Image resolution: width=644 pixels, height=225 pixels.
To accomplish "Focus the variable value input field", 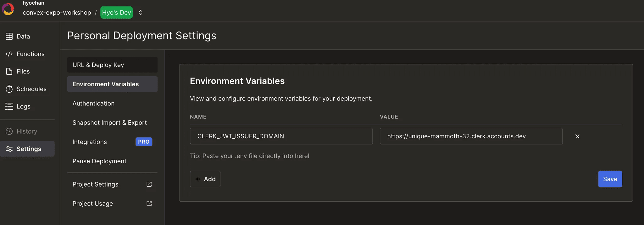I will (x=471, y=136).
